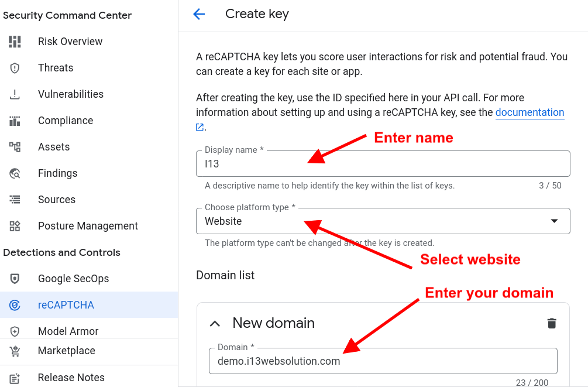The height and width of the screenshot is (387, 588).
Task: Go to Threats in the sidebar
Action: pyautogui.click(x=56, y=68)
